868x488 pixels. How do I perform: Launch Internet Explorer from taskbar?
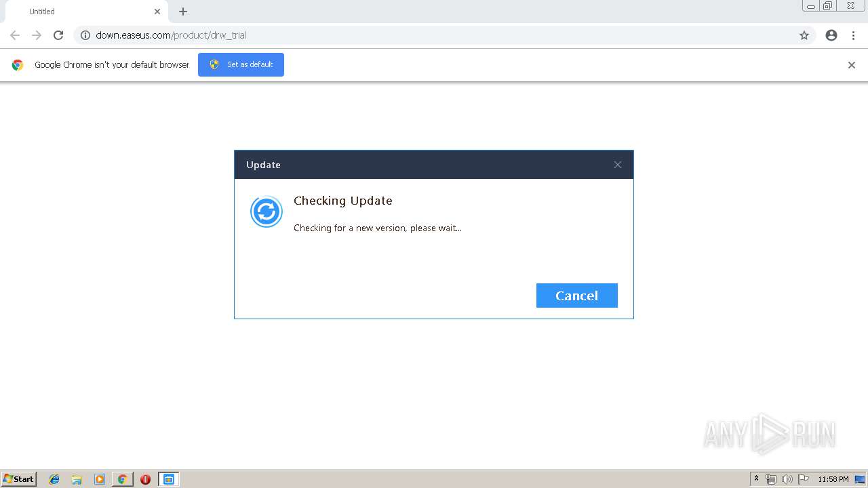click(54, 479)
